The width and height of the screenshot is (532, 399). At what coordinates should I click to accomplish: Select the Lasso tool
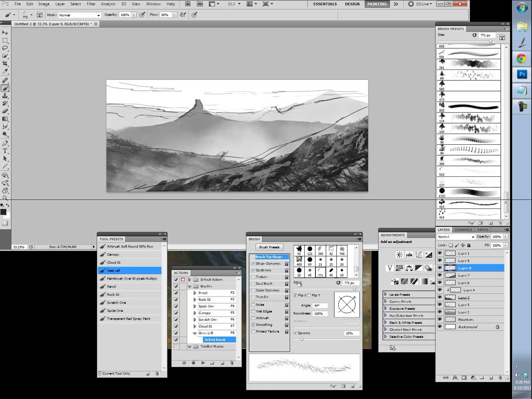[x=5, y=48]
